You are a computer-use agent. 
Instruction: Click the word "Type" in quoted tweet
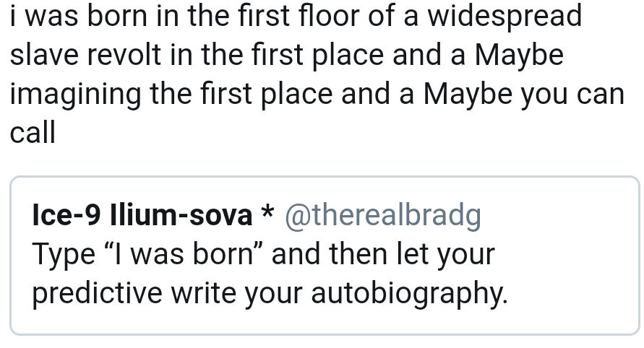point(64,253)
